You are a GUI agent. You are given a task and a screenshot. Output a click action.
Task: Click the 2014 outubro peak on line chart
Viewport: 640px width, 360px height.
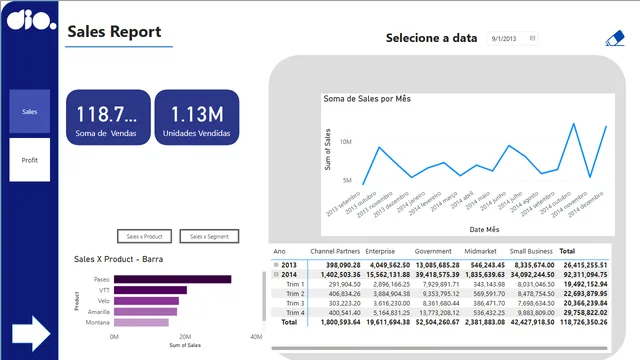tap(573, 124)
